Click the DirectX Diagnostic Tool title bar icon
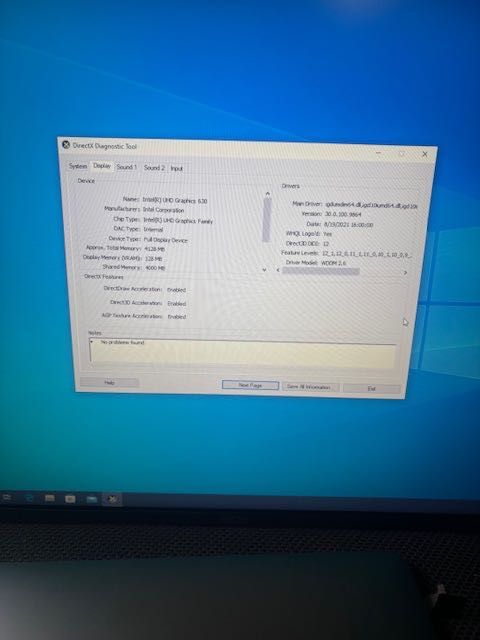Screen dimensions: 480x640 [66, 144]
